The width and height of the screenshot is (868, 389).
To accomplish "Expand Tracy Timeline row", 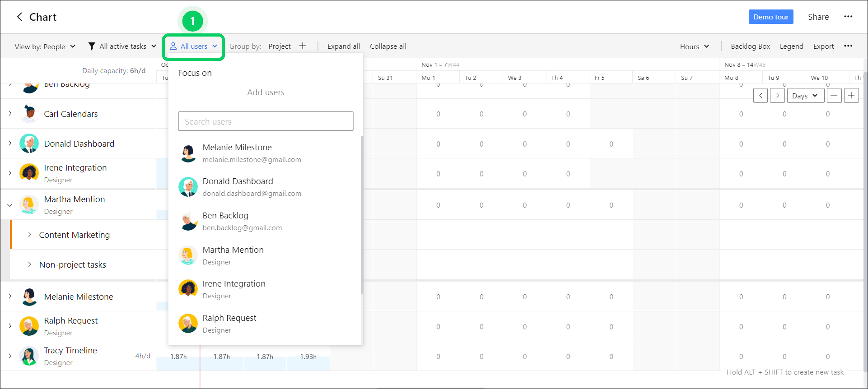I will point(10,356).
